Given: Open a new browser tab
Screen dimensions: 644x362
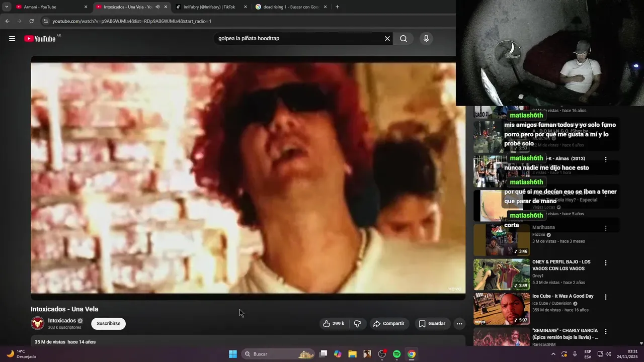Looking at the screenshot, I should point(337,7).
